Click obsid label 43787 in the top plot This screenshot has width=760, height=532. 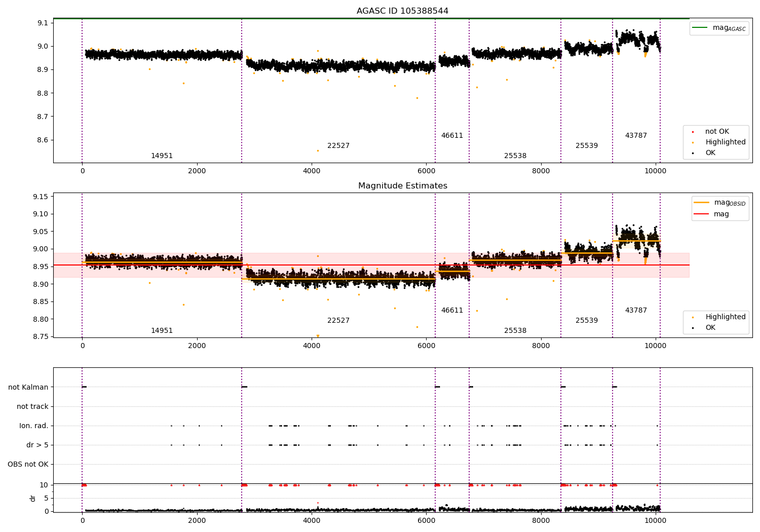pos(636,136)
